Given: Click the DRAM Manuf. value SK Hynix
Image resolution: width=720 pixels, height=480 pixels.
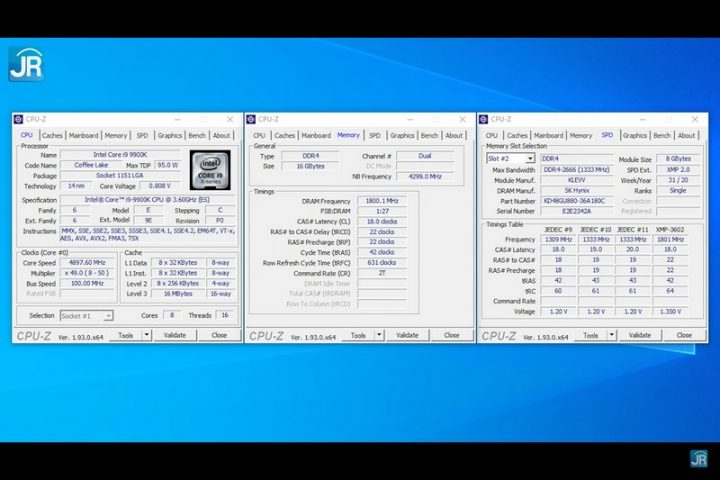Looking at the screenshot, I should [577, 190].
